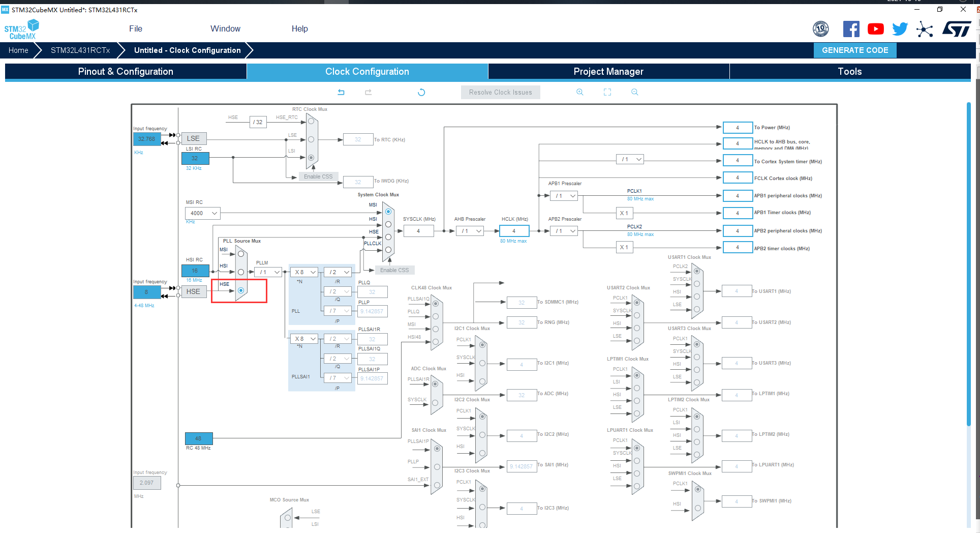Screen dimensions: 980x533
Task: Click the LSI RC 32 value box
Action: 195,158
